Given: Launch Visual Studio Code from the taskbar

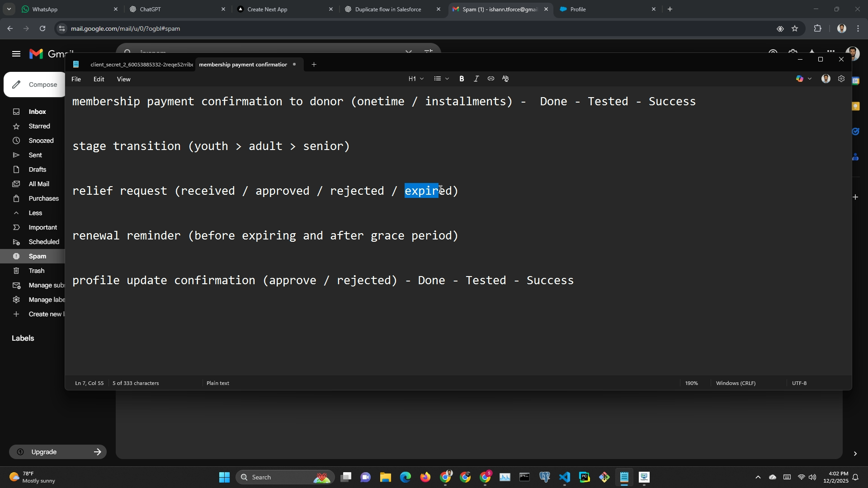Looking at the screenshot, I should click(x=564, y=477).
